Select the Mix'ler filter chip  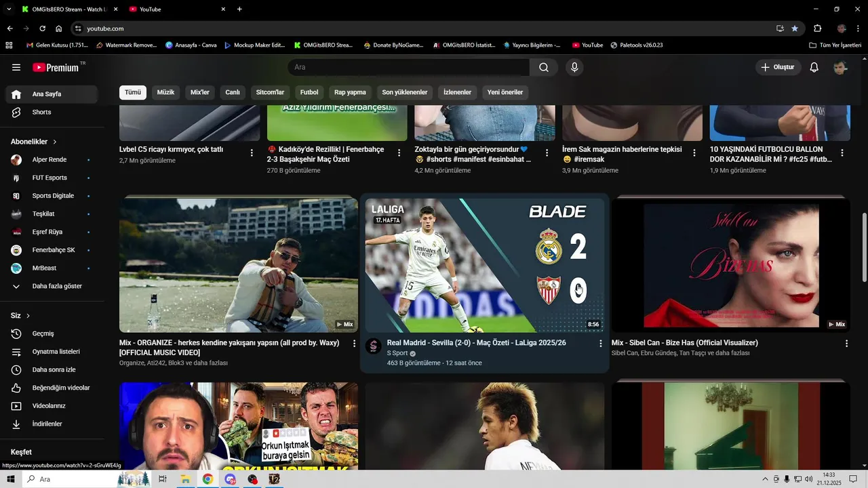pos(200,92)
